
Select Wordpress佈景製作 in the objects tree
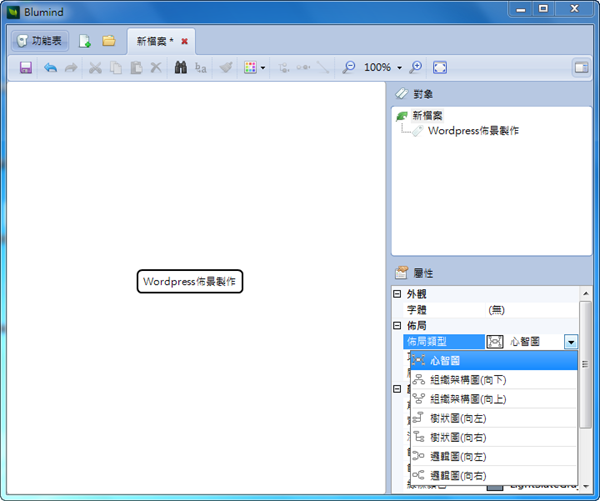coord(473,131)
